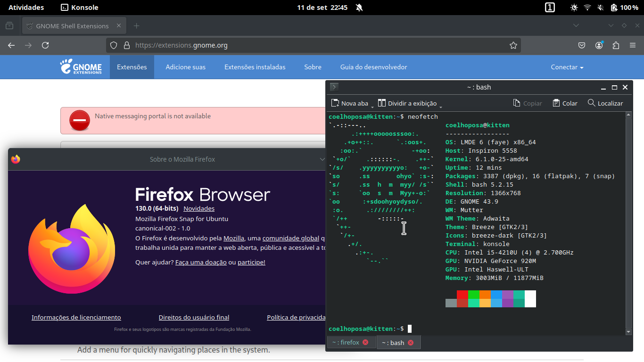Click the Firefox account avatar icon
This screenshot has height=362, width=644.
(x=599, y=45)
